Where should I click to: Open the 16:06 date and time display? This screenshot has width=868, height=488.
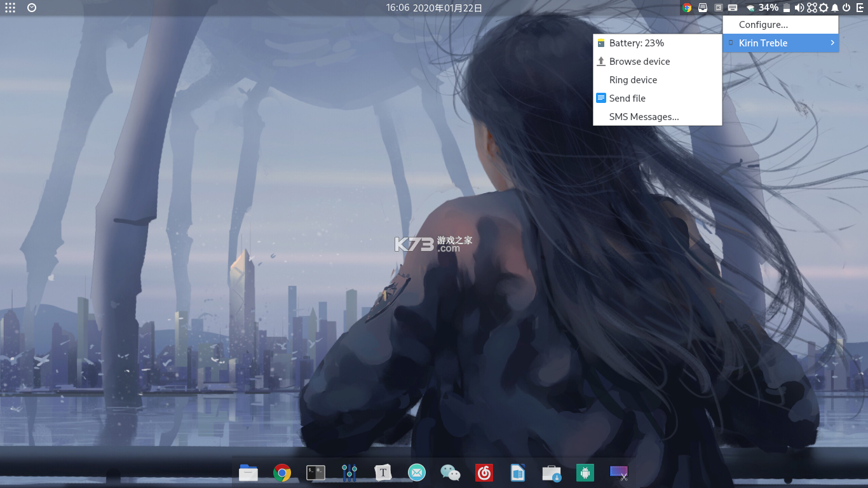[x=434, y=8]
